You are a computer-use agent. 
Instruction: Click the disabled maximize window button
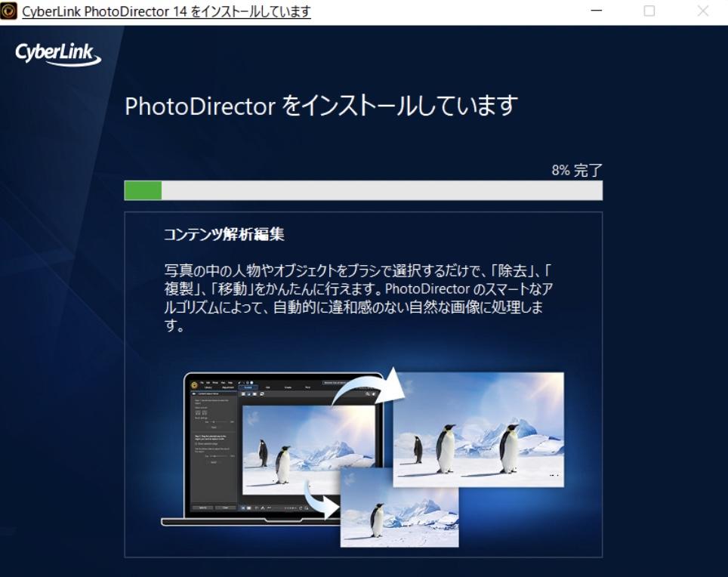(x=649, y=11)
